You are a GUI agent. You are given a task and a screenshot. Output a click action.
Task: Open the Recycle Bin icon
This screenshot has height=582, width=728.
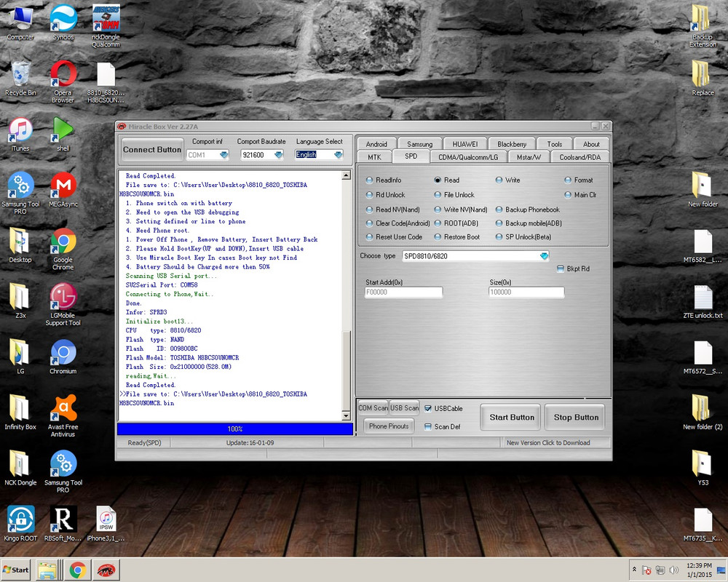20,78
